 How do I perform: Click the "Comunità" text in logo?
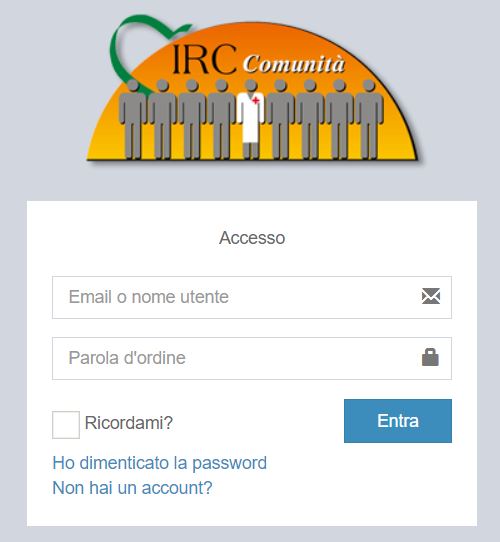coord(294,64)
